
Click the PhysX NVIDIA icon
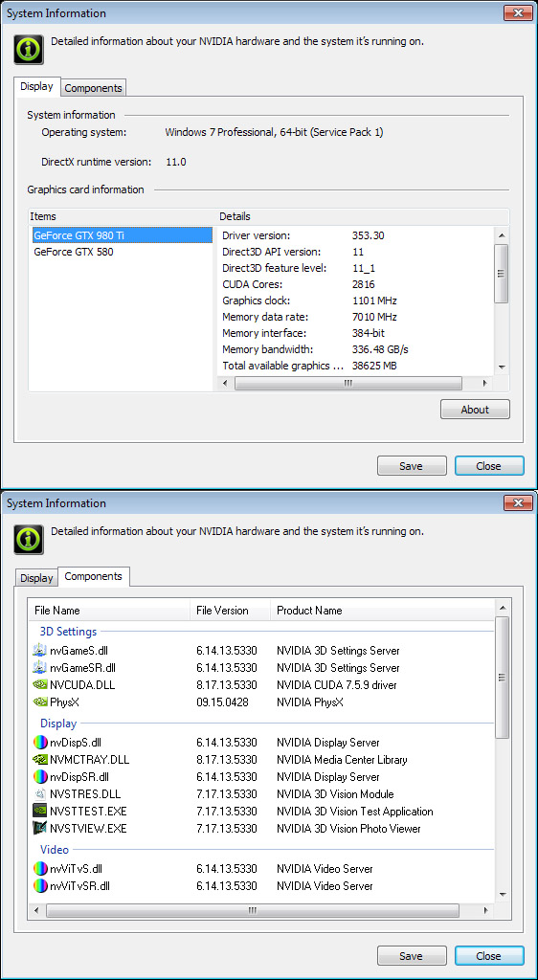pyautogui.click(x=40, y=702)
